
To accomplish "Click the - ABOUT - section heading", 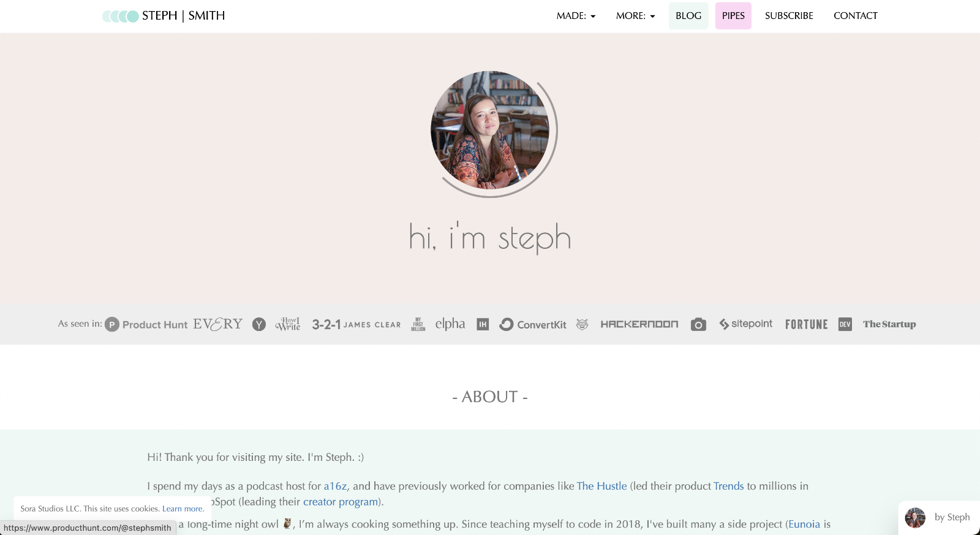I will click(490, 397).
